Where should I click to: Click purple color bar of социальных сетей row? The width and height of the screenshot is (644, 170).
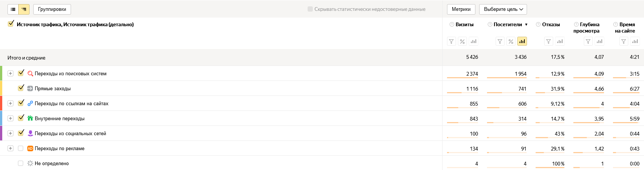click(x=1, y=133)
